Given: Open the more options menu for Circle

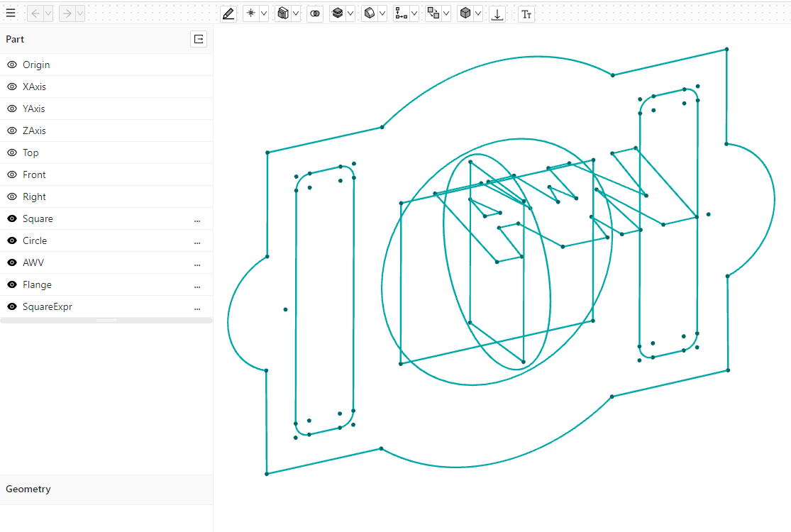Looking at the screenshot, I should pos(197,241).
